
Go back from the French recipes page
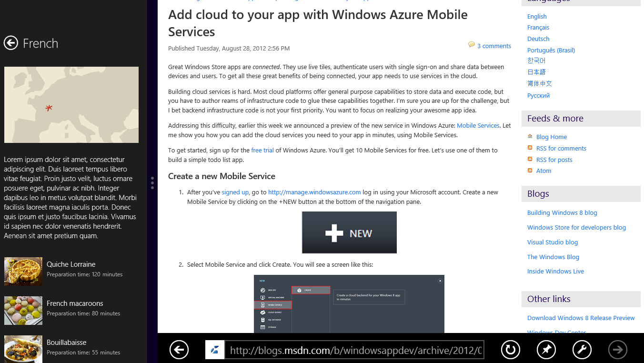(x=11, y=43)
